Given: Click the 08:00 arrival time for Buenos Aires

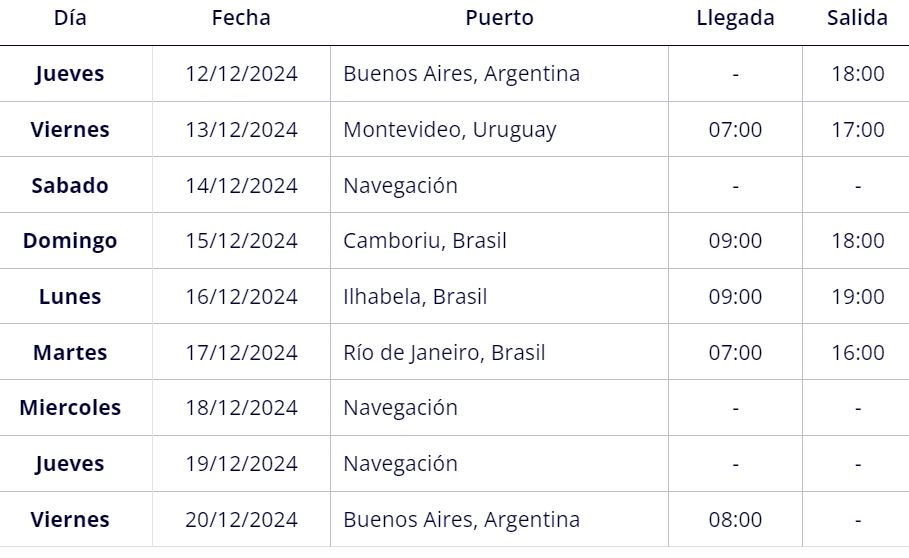Looking at the screenshot, I should point(735,520).
